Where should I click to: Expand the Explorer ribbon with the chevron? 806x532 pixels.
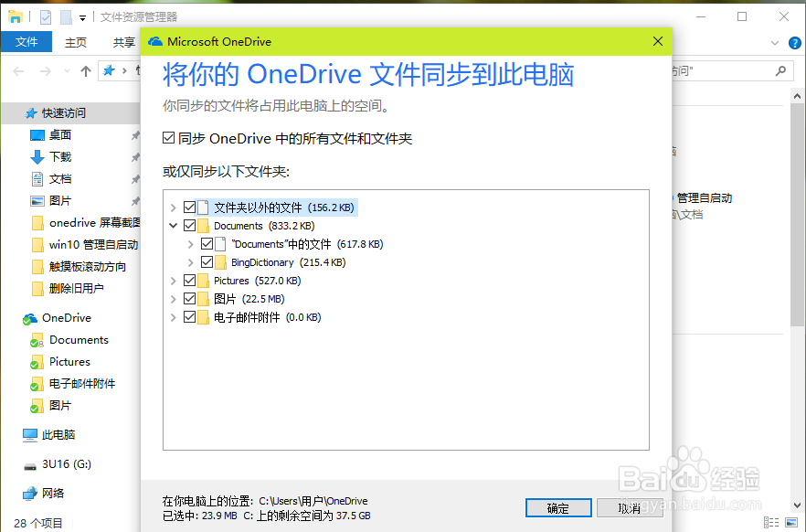coord(775,43)
